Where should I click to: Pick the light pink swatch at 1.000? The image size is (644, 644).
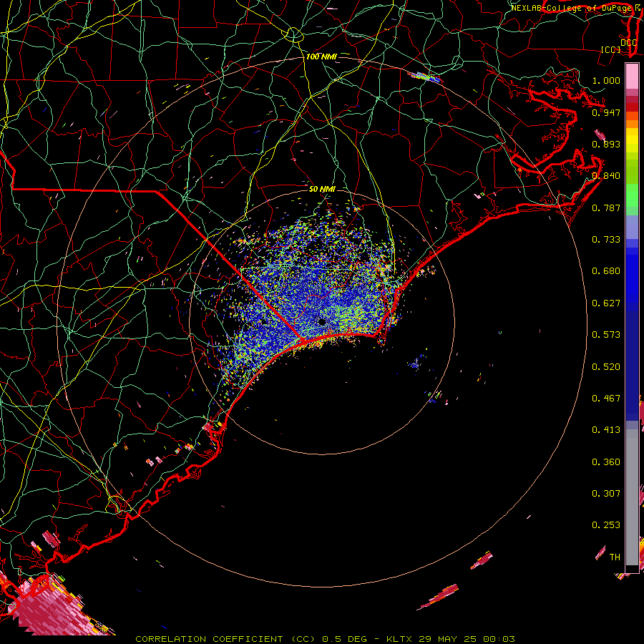[632, 76]
